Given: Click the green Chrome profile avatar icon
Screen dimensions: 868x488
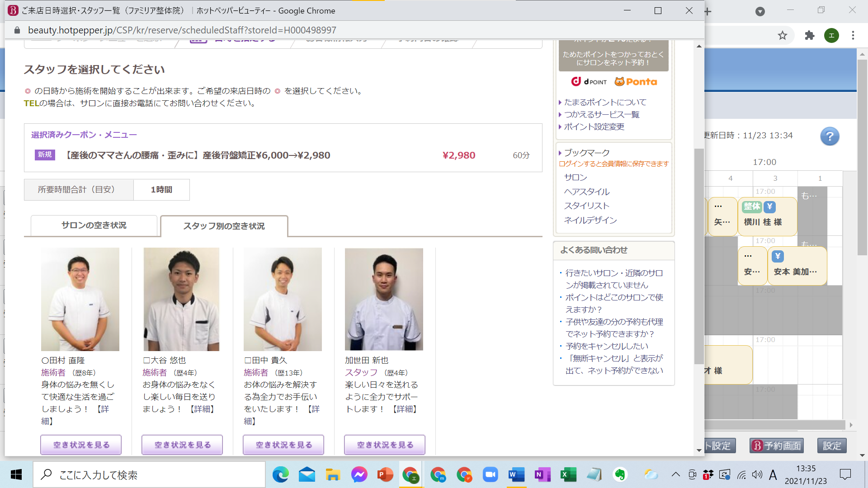Looking at the screenshot, I should (831, 36).
